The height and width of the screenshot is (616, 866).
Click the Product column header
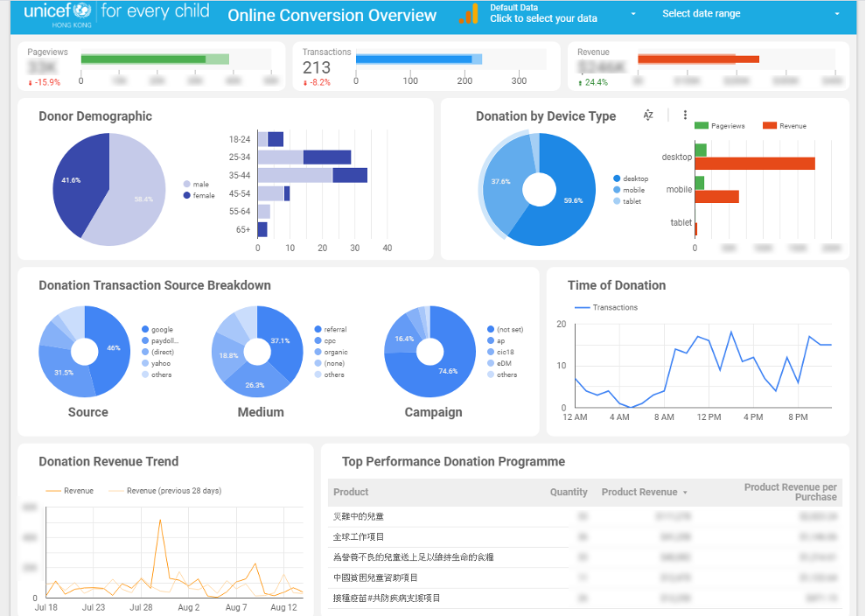351,492
